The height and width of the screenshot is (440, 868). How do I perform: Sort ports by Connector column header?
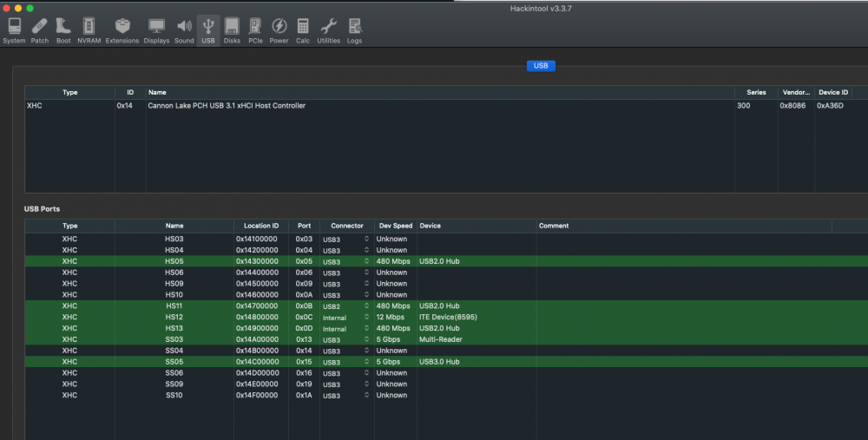347,226
